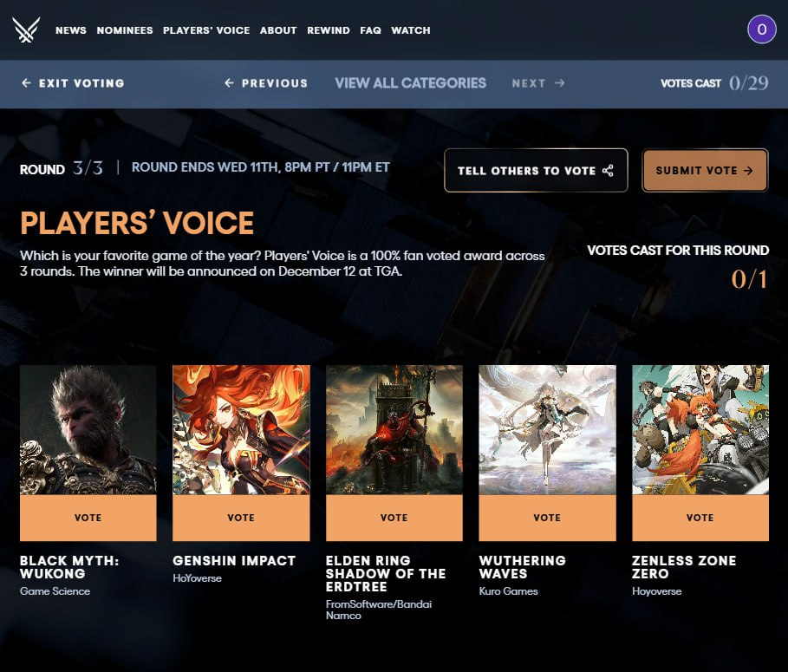The image size is (788, 672).
Task: Click the right arrow beside Next
Action: 560,83
